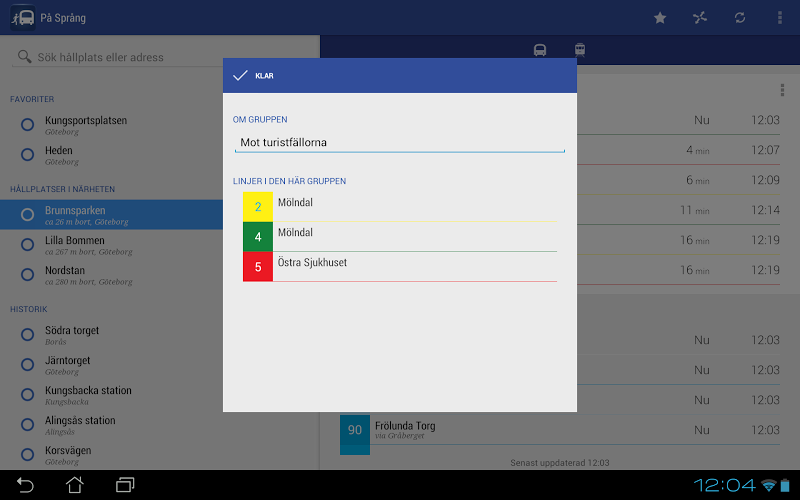Refresh departures with the reload icon
This screenshot has width=800, height=500.
click(740, 18)
